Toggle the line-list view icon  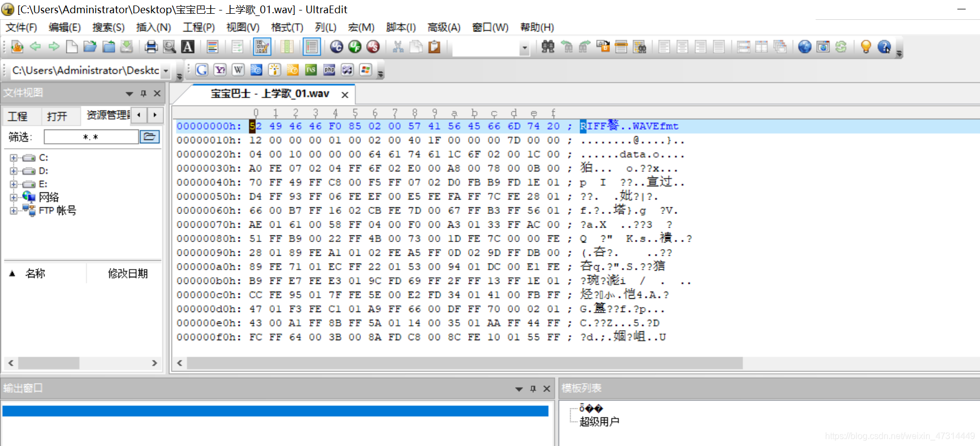point(312,47)
